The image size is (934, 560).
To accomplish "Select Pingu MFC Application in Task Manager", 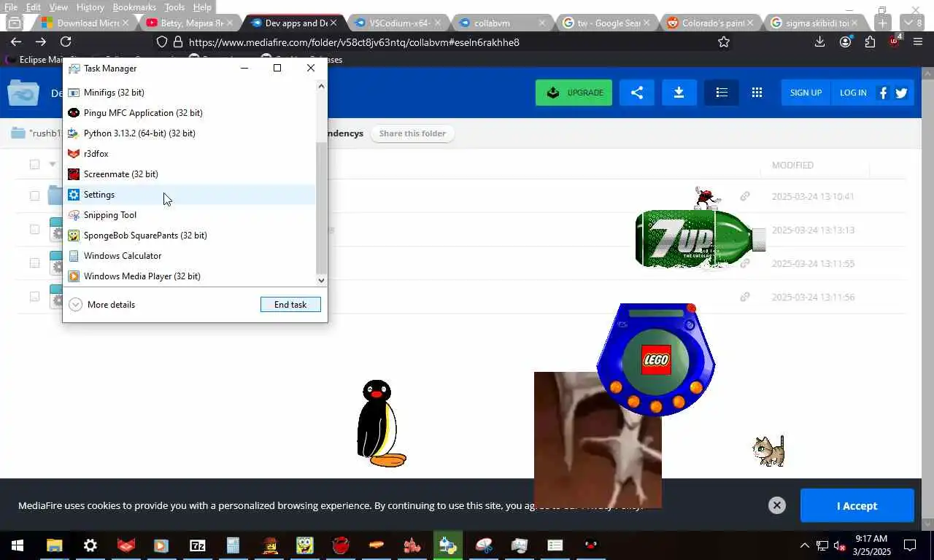I will tap(190, 113).
